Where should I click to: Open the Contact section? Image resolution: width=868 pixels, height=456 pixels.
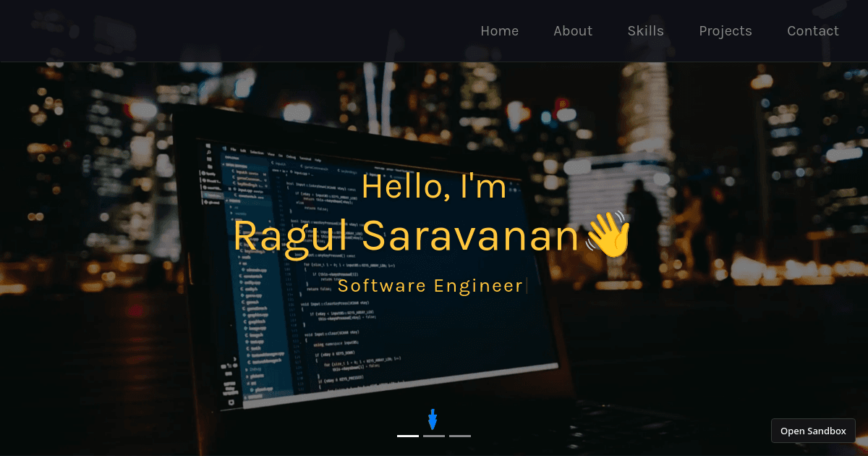(x=813, y=30)
